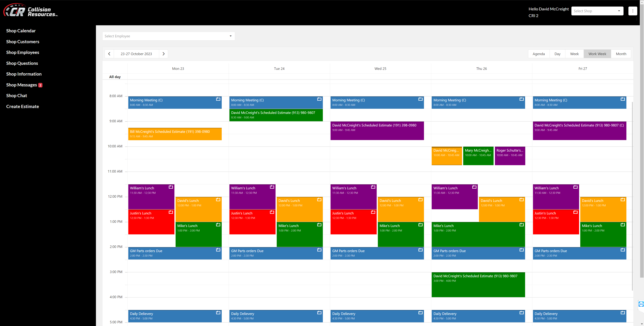Image resolution: width=644 pixels, height=326 pixels.
Task: Click the copy icon on Friday's GM Parts orders Due
Action: 623,250
